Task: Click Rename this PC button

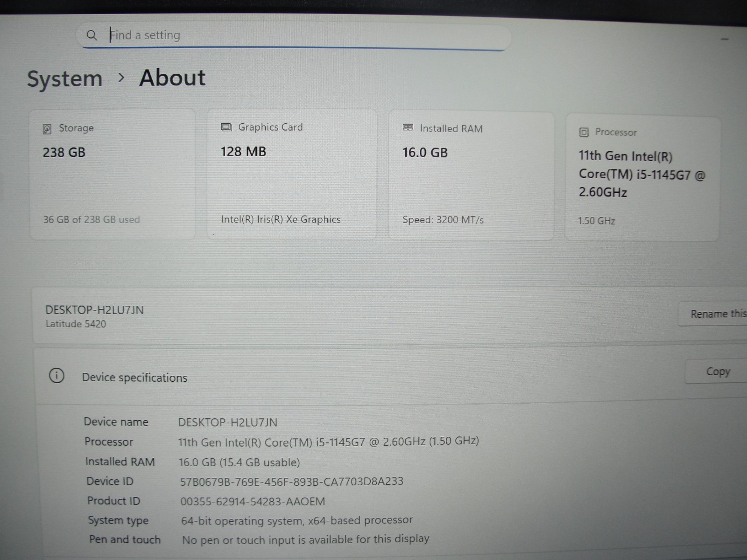Action: click(x=713, y=314)
